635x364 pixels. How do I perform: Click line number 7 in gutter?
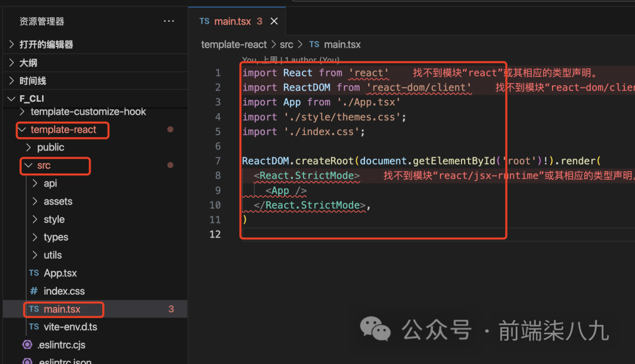[218, 161]
